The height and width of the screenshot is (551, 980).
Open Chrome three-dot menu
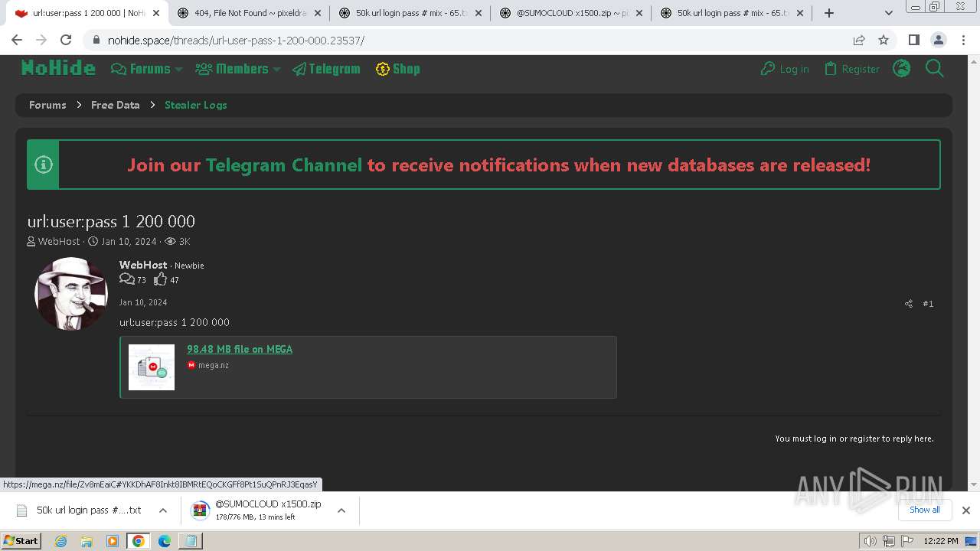[x=962, y=40]
